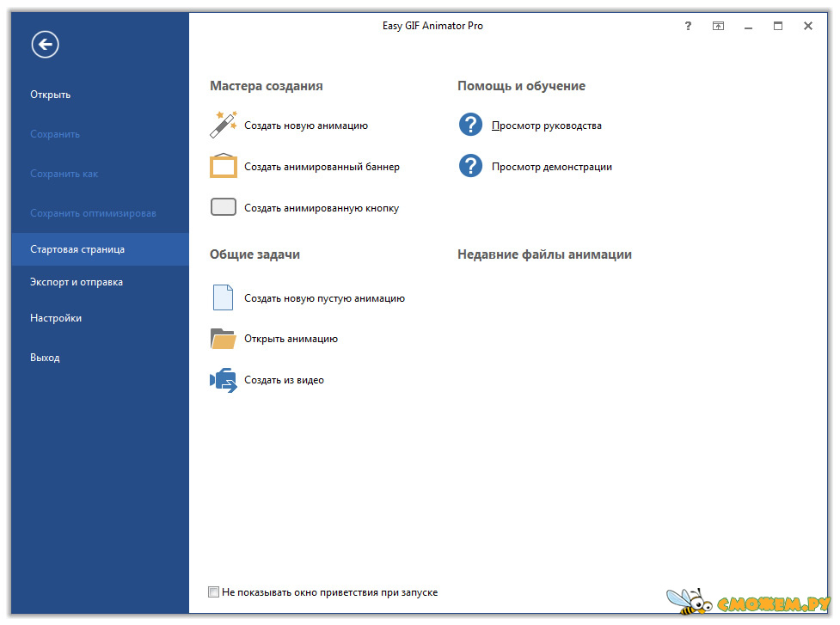Open Стартовая страница in the sidebar
The width and height of the screenshot is (840, 625).
click(x=101, y=249)
